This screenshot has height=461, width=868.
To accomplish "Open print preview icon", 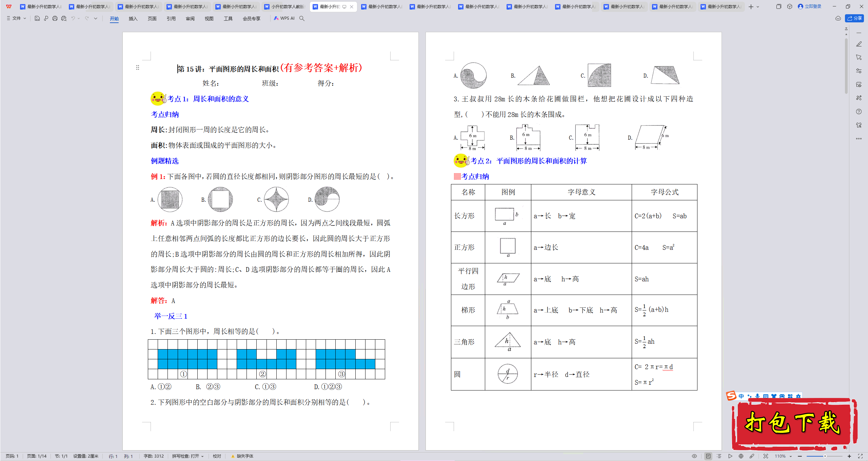I will pyautogui.click(x=64, y=18).
